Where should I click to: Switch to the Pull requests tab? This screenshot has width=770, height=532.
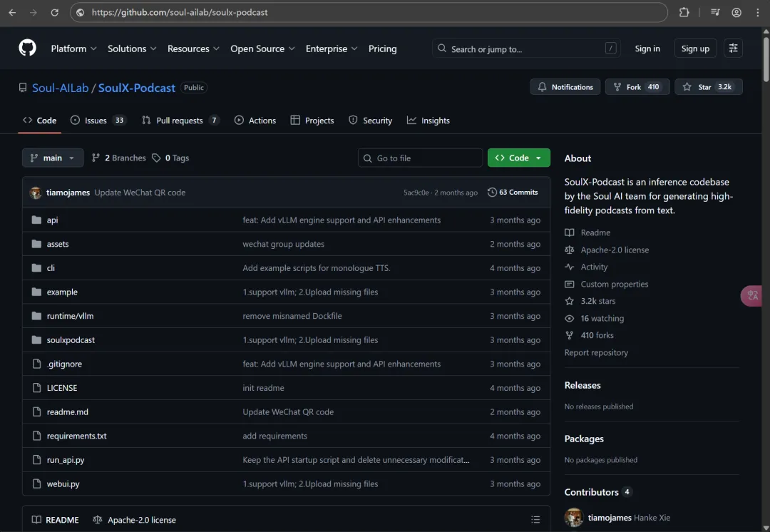[x=180, y=121]
